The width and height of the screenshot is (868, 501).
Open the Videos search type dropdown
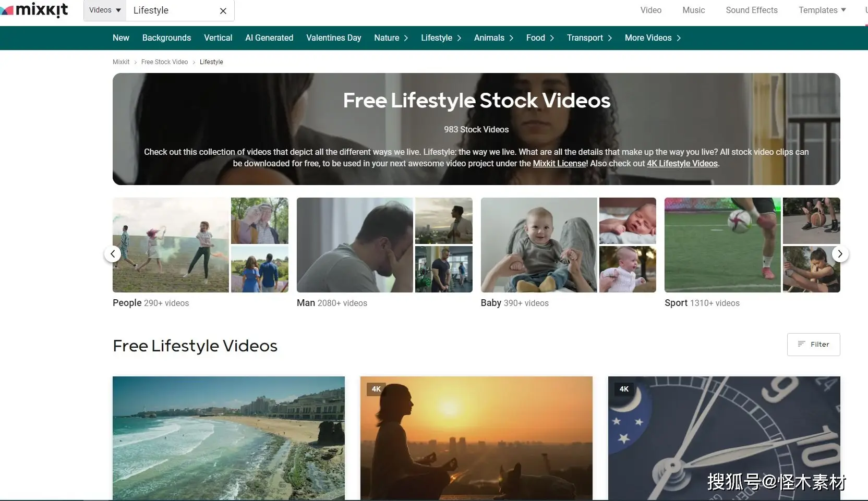(x=105, y=10)
